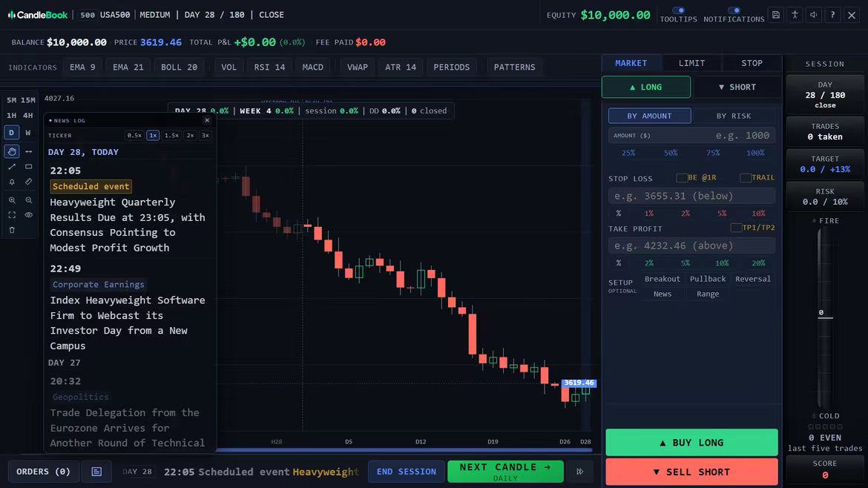The height and width of the screenshot is (488, 868).
Task: Toggle the Tooltips switch
Action: tap(678, 10)
